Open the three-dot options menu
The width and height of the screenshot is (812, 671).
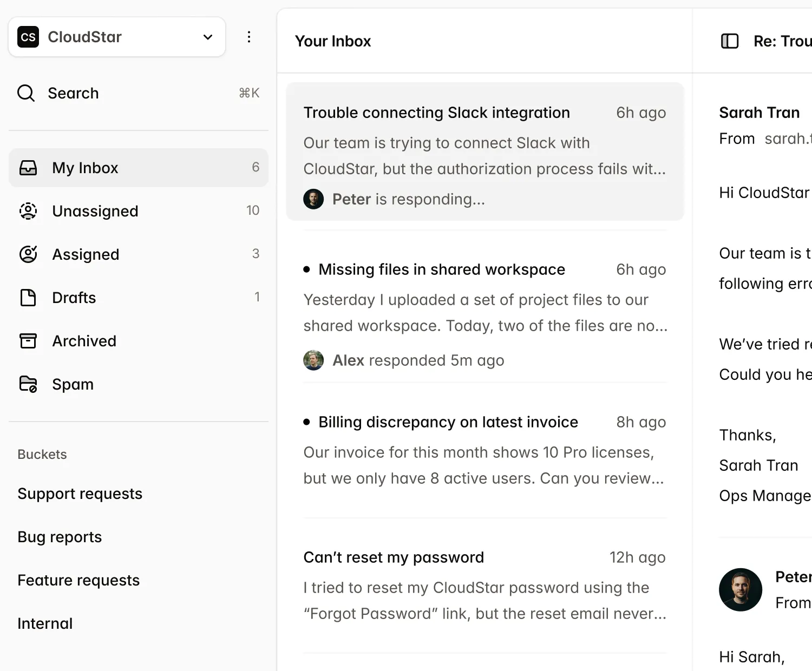pos(249,37)
